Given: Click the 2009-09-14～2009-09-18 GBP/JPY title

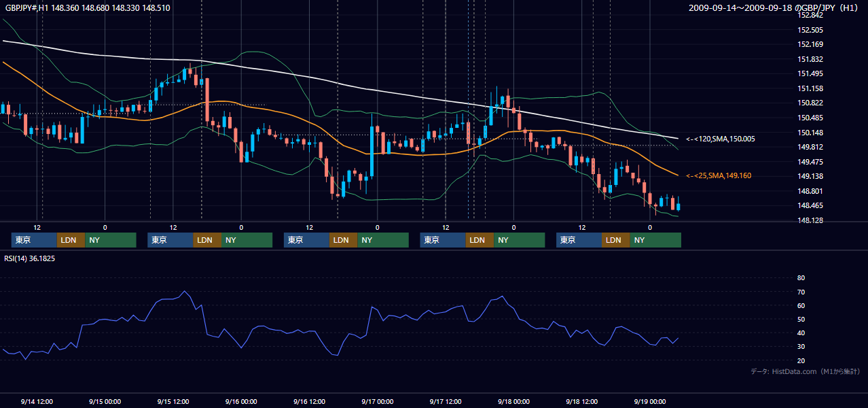Looking at the screenshot, I should click(775, 8).
